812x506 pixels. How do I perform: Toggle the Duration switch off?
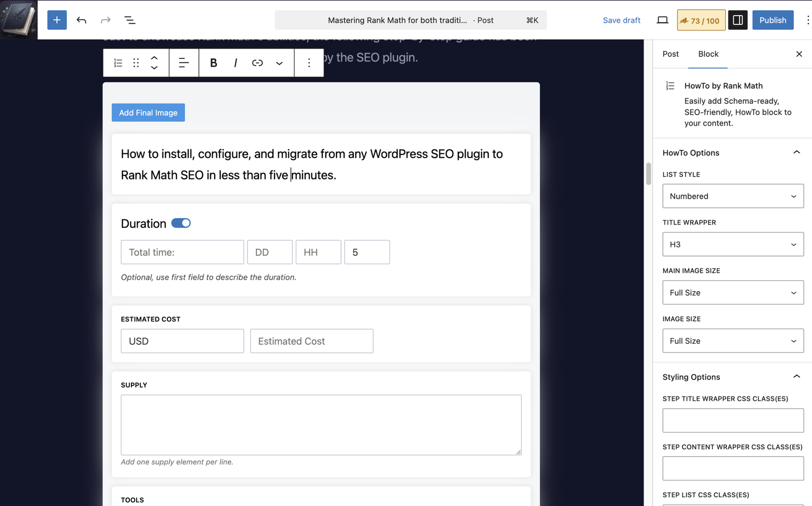[x=181, y=223]
